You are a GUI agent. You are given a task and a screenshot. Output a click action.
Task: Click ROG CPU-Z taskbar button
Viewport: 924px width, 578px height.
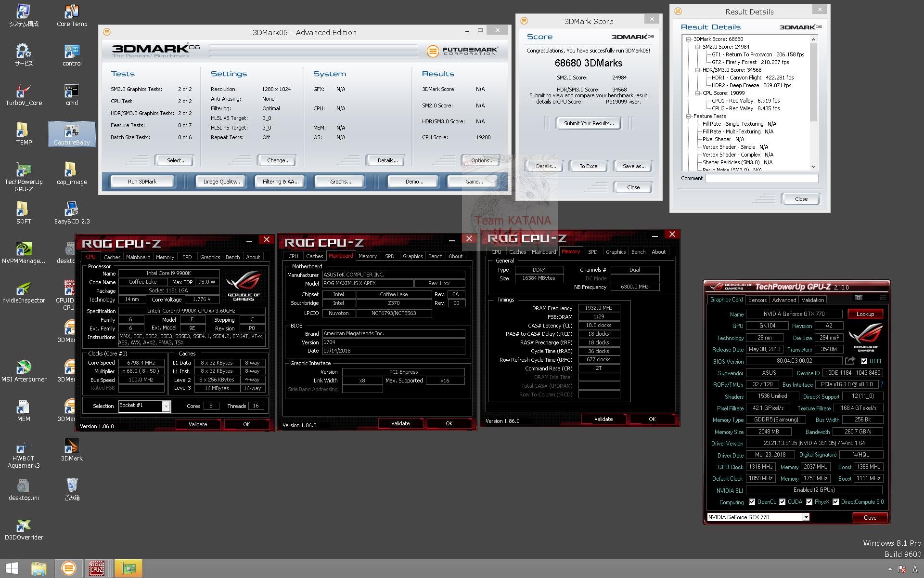click(x=97, y=568)
